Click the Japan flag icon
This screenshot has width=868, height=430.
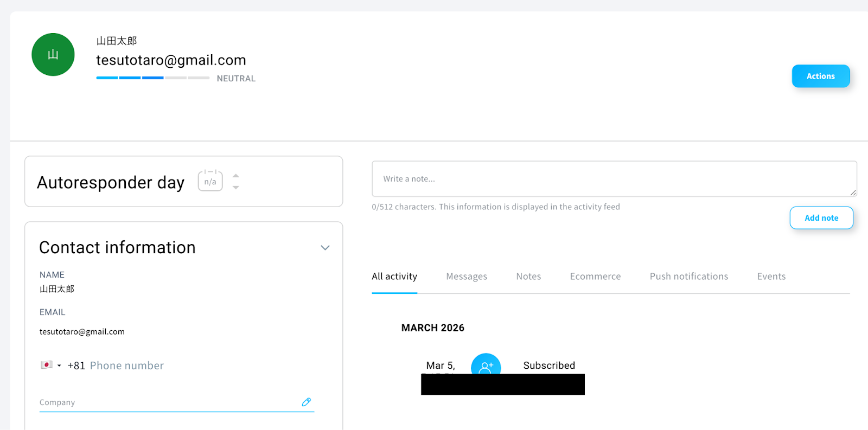(47, 365)
